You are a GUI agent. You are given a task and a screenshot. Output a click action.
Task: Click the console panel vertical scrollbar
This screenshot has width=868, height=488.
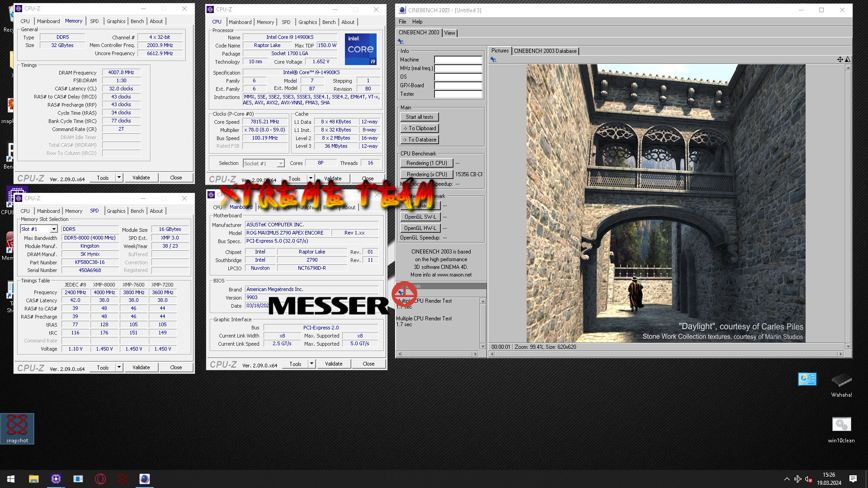[483, 324]
